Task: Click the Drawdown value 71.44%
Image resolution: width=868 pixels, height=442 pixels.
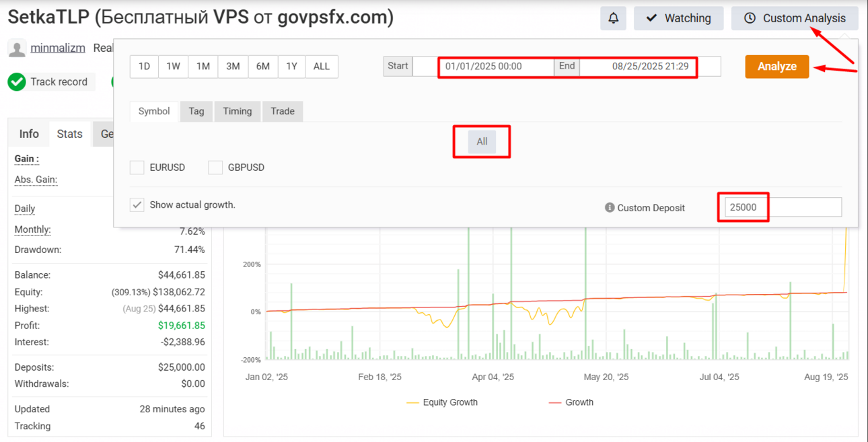Action: [190, 250]
